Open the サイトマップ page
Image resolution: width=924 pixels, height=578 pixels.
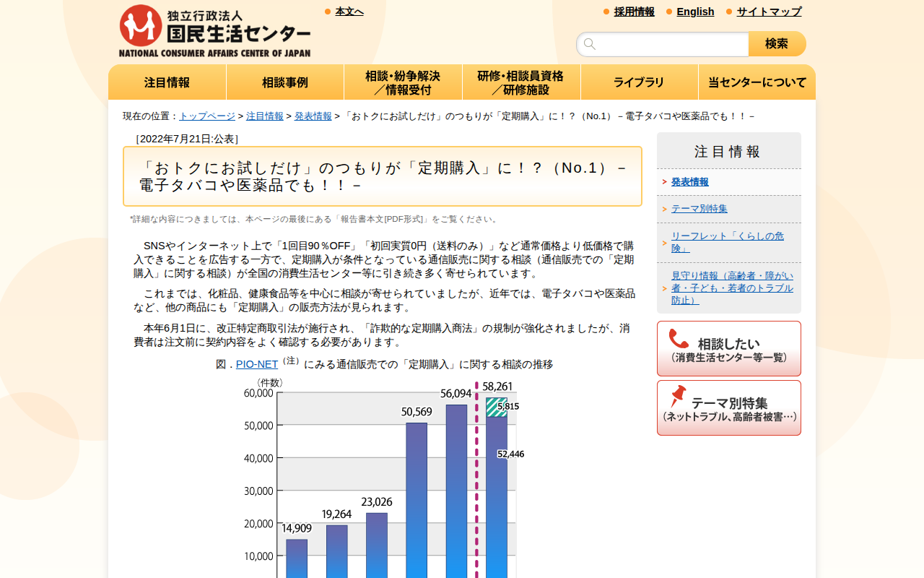(768, 12)
